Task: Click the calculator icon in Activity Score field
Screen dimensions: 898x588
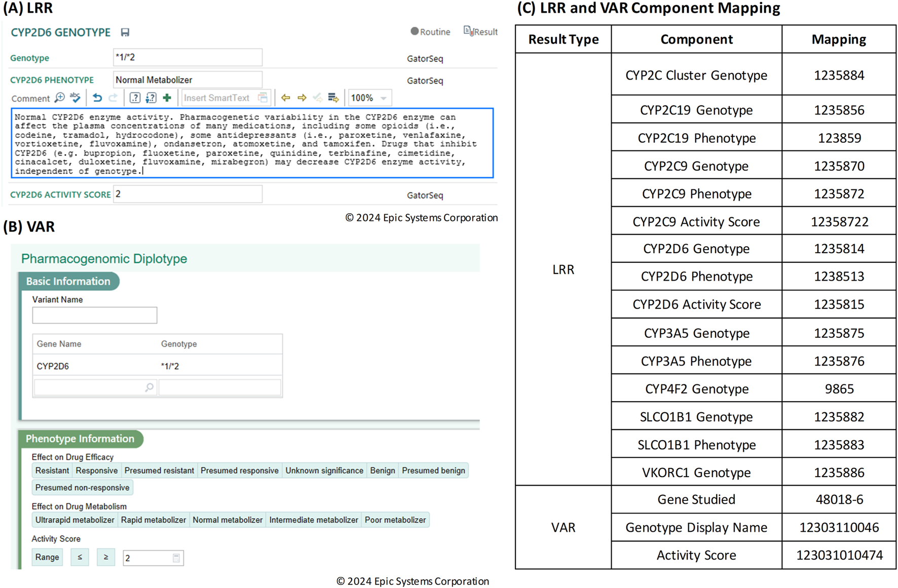Action: tap(176, 558)
